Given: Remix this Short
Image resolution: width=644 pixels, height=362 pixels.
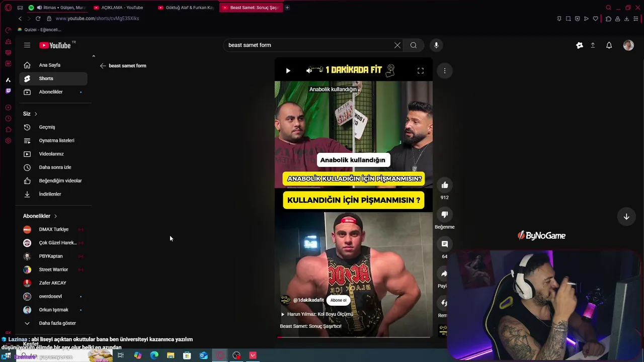Looking at the screenshot, I should pos(444,303).
